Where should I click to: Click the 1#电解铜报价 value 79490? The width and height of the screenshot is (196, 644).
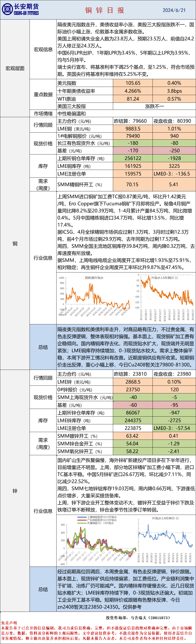tap(133, 136)
